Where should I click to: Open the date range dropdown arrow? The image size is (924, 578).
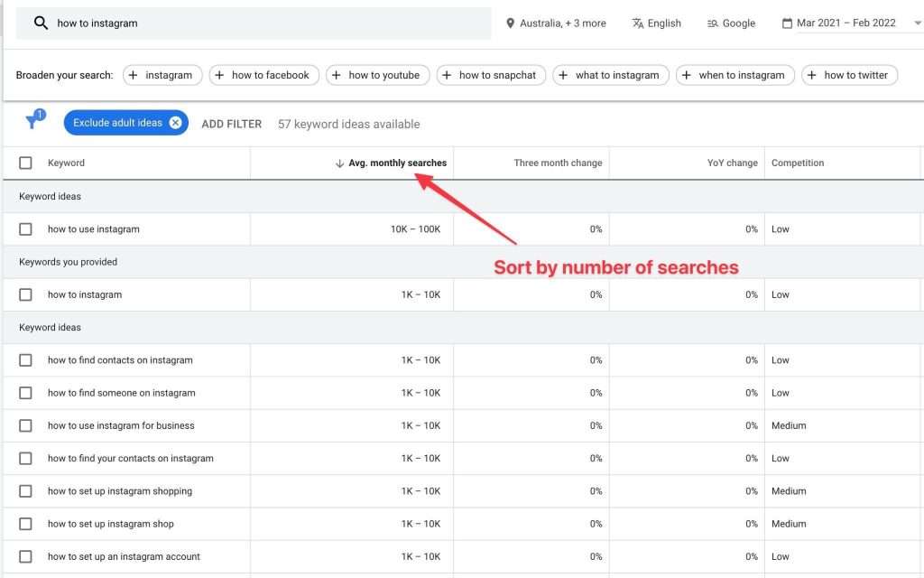pyautogui.click(x=918, y=23)
